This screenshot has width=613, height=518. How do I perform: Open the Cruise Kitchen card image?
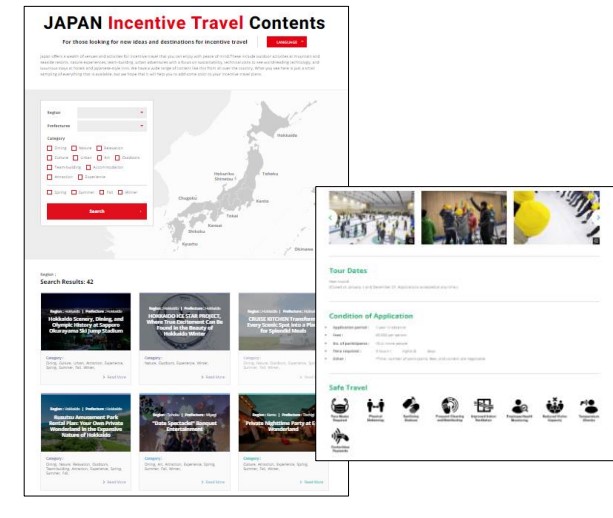277,321
